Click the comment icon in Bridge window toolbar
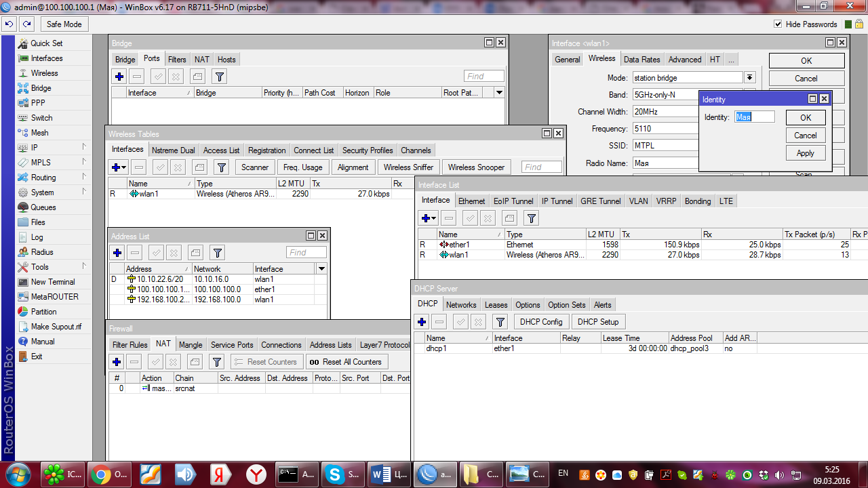868x488 pixels. point(197,77)
